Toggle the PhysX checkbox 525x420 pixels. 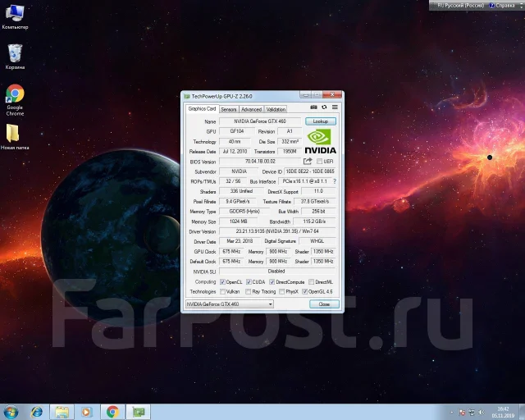[282, 292]
